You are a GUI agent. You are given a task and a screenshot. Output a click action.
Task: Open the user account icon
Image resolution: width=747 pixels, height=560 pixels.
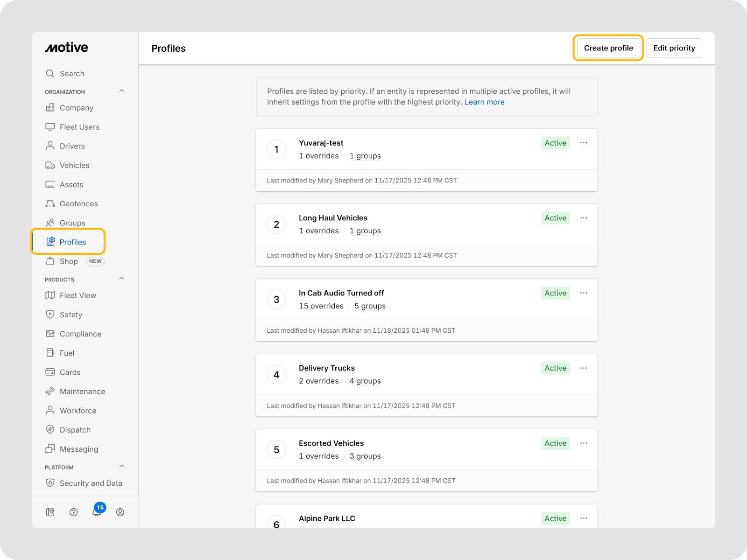[120, 512]
